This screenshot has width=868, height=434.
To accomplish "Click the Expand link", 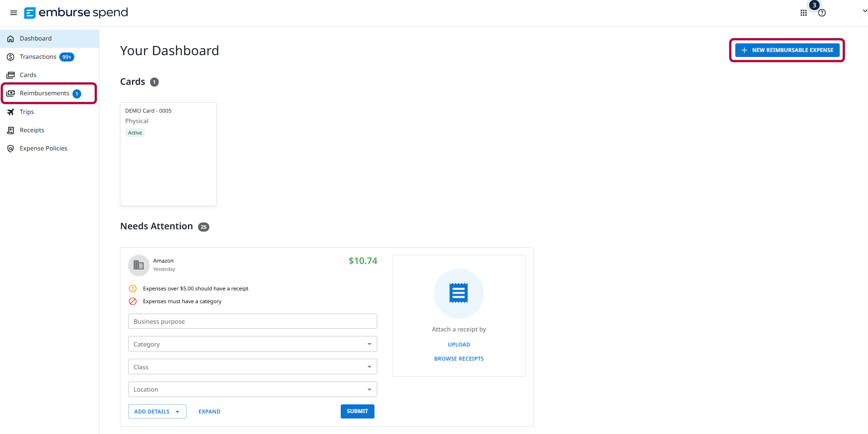I will (x=209, y=412).
